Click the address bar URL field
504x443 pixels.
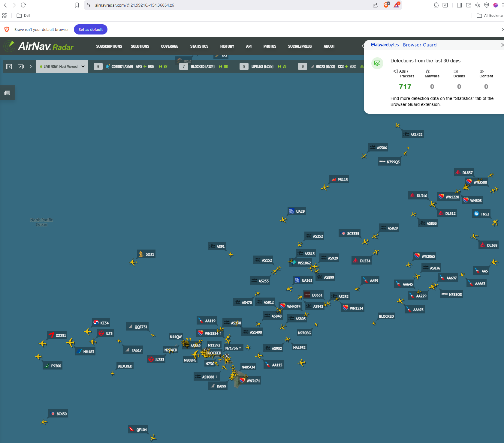[x=210, y=5]
